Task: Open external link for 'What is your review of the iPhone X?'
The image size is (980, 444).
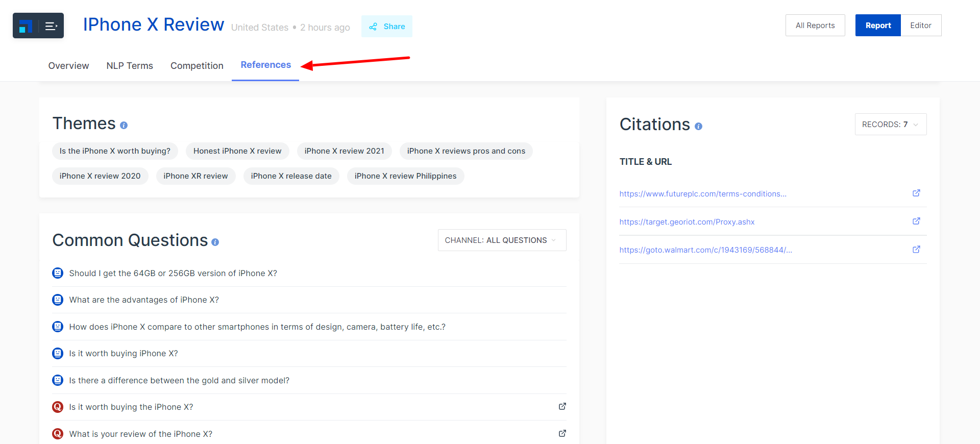Action: pos(562,433)
